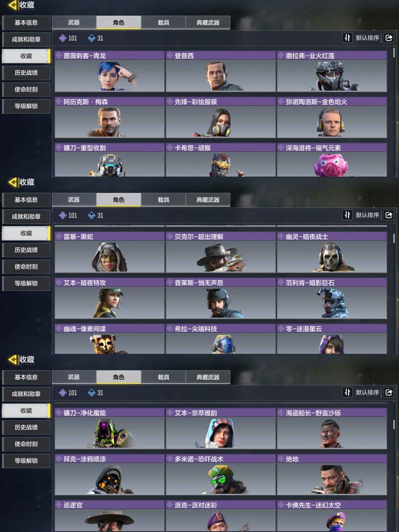Click the sort arrows icon above 幽灵-暗夜战士 card
399x532 pixels.
click(x=347, y=215)
